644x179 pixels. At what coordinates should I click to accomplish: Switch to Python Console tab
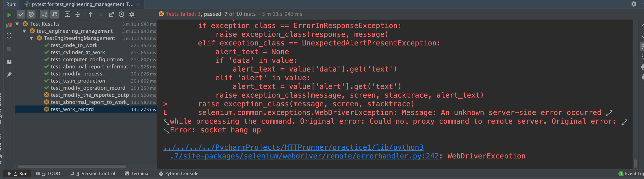(x=178, y=173)
